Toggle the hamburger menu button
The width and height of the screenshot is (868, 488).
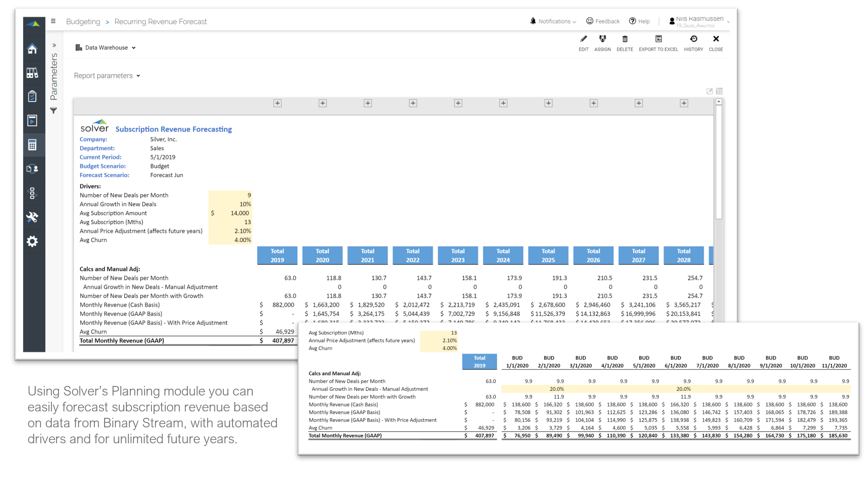[x=53, y=21]
